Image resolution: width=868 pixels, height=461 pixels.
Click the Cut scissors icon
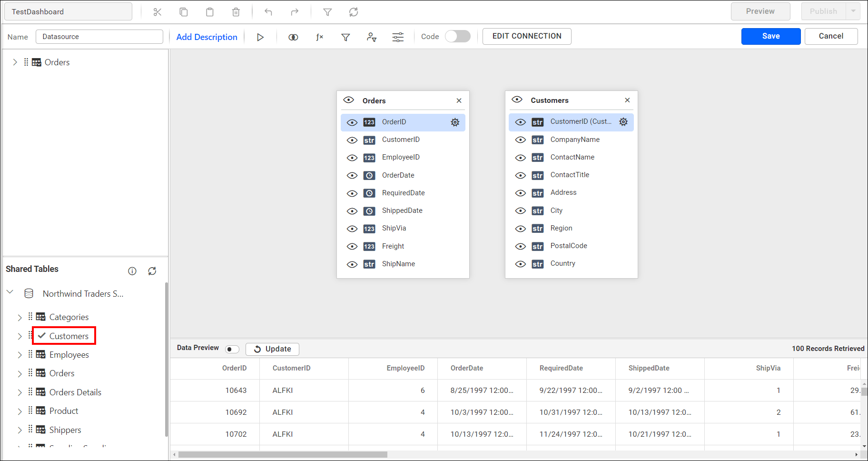[x=158, y=12]
